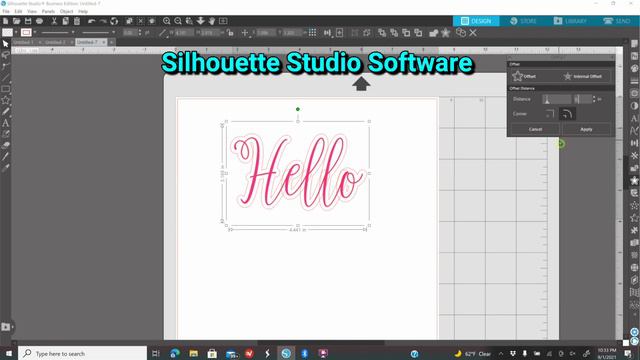Click the Type here to search box
Image resolution: width=640 pixels, height=360 pixels.
pos(82,353)
